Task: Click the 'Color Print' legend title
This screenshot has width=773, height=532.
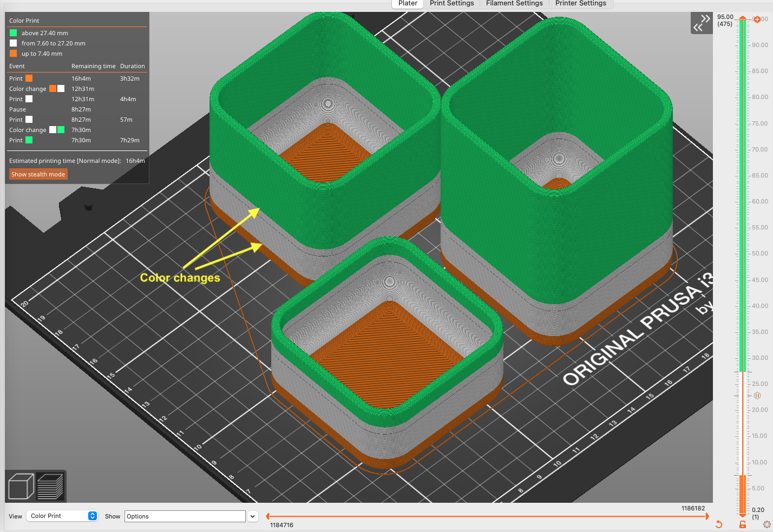Action: [24, 21]
